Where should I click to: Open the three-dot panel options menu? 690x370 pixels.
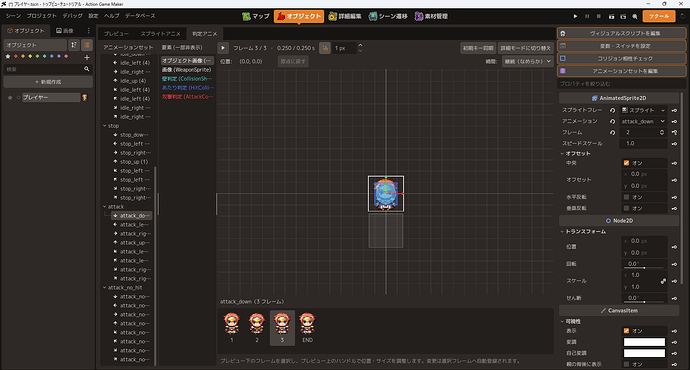coord(88,30)
